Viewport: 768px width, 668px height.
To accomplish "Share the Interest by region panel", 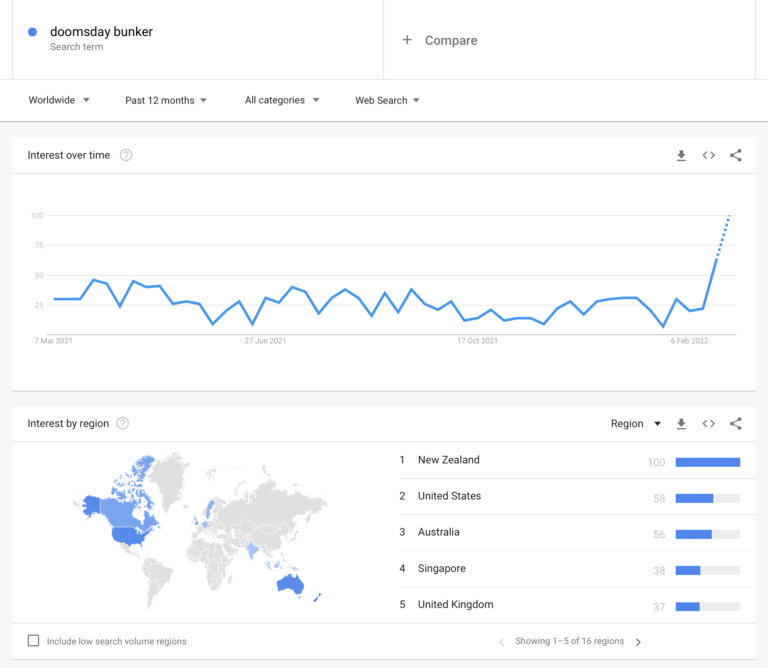I will coord(736,424).
